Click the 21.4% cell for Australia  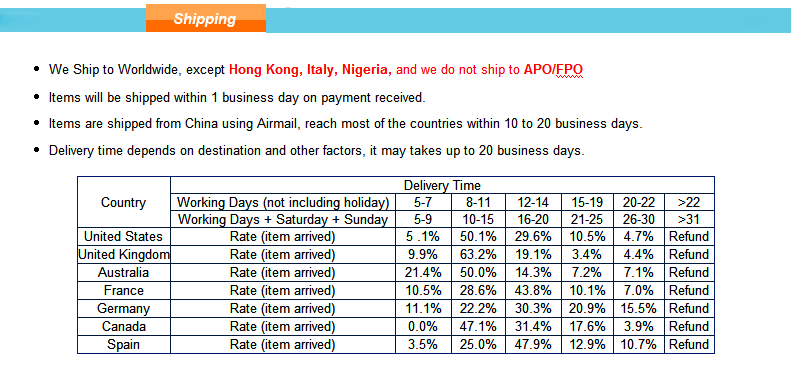coord(423,273)
